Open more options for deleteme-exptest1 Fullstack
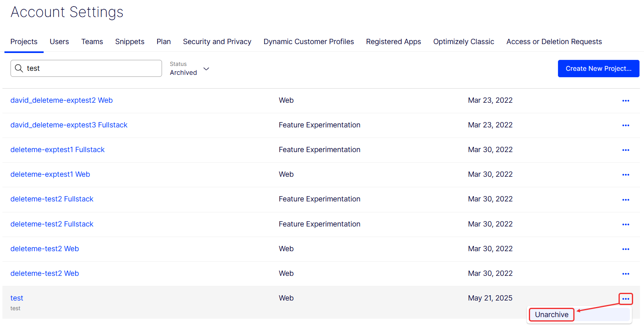Screen dimensions: 644x326 pos(625,150)
